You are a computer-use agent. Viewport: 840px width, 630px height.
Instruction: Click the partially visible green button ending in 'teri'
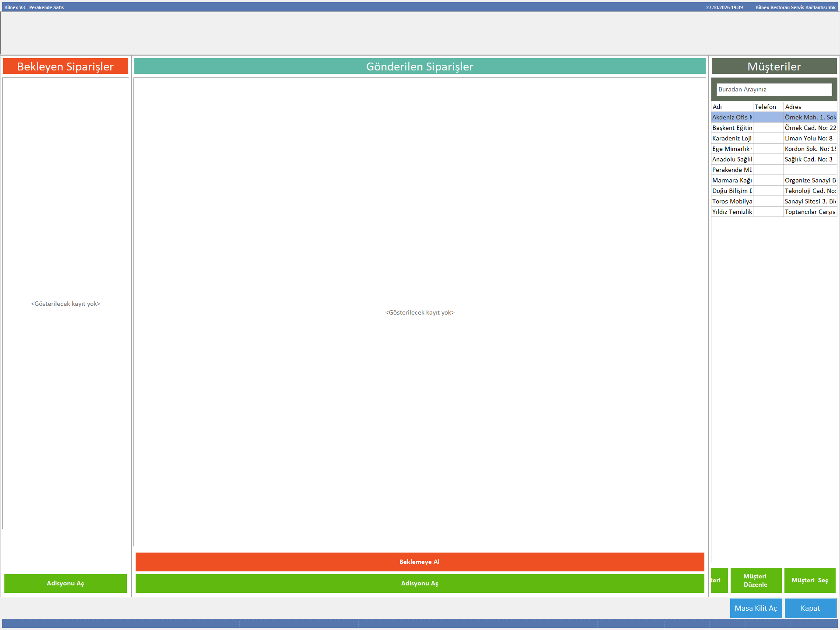(719, 580)
